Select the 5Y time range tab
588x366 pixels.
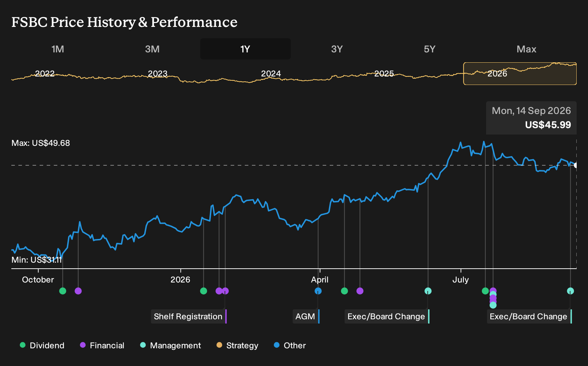click(430, 49)
